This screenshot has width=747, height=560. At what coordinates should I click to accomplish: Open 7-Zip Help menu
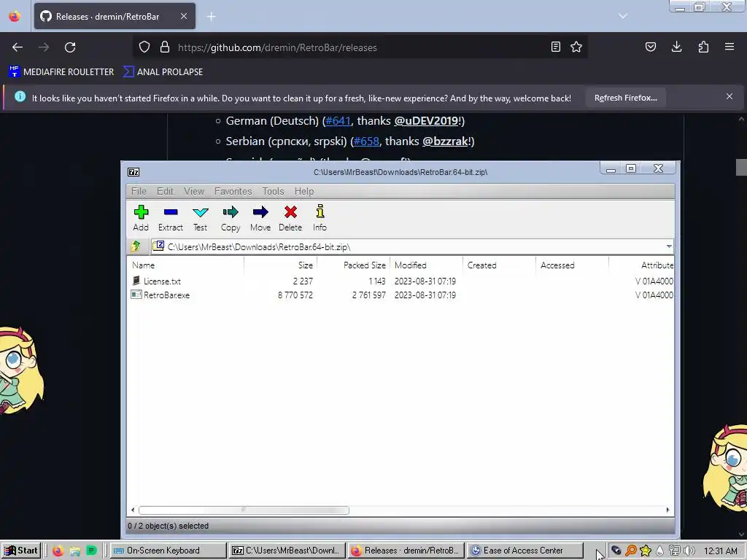pyautogui.click(x=304, y=191)
